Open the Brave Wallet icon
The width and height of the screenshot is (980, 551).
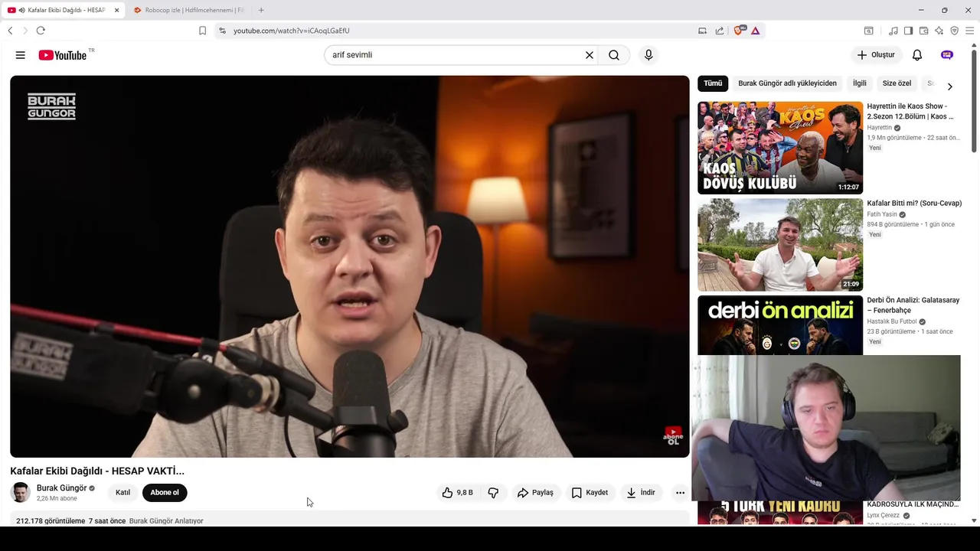[x=923, y=31]
